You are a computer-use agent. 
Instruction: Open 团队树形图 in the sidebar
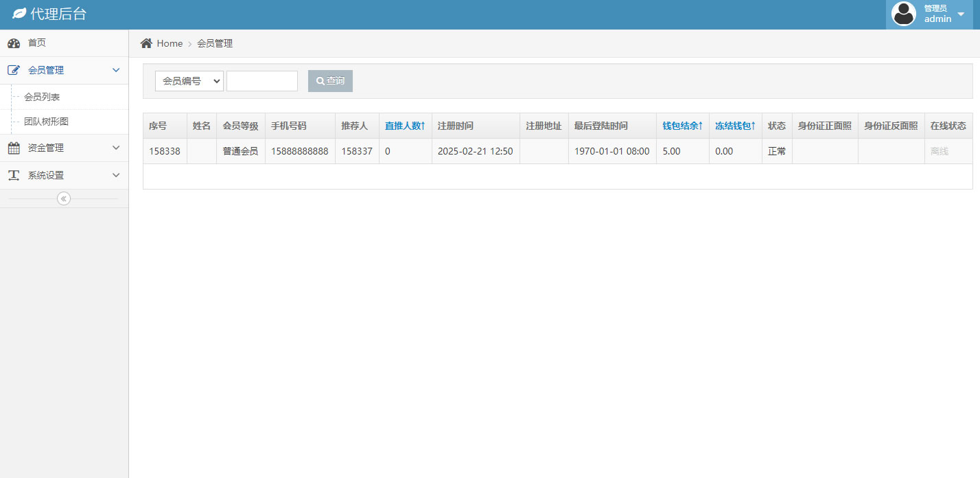click(46, 122)
